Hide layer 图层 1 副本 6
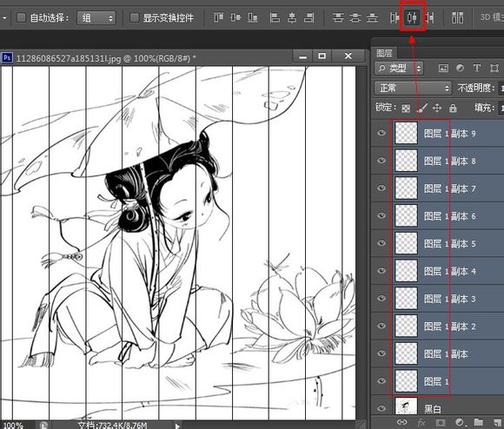Screen dimensions: 504x429 tap(381, 215)
